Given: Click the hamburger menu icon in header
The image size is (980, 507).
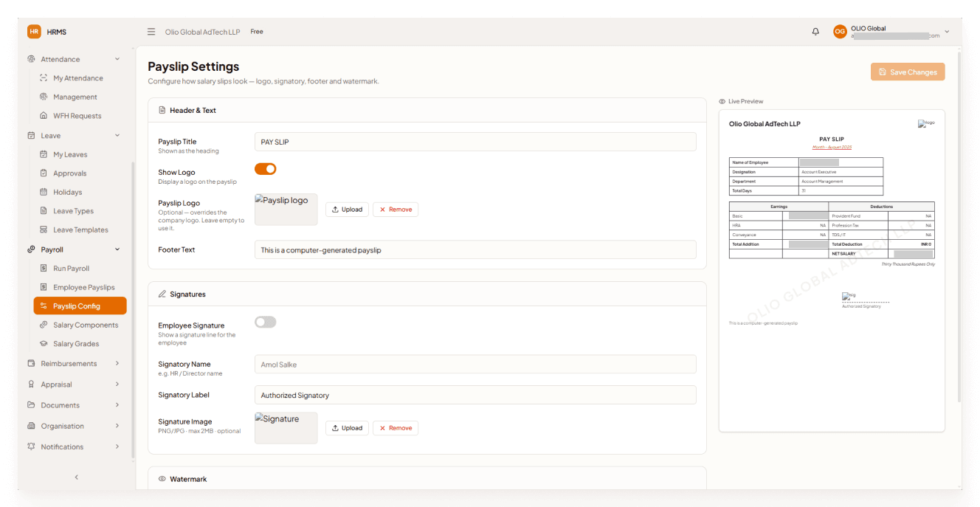Looking at the screenshot, I should point(151,32).
